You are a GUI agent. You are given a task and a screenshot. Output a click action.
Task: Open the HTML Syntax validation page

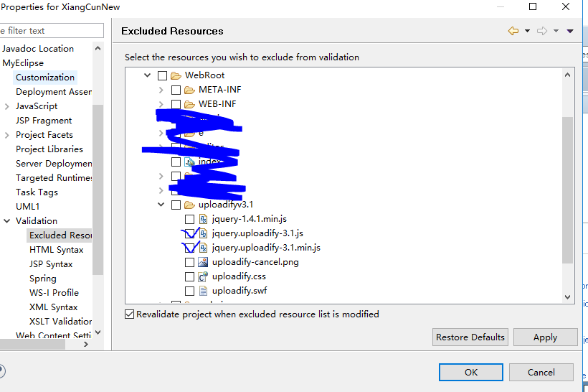coord(56,250)
